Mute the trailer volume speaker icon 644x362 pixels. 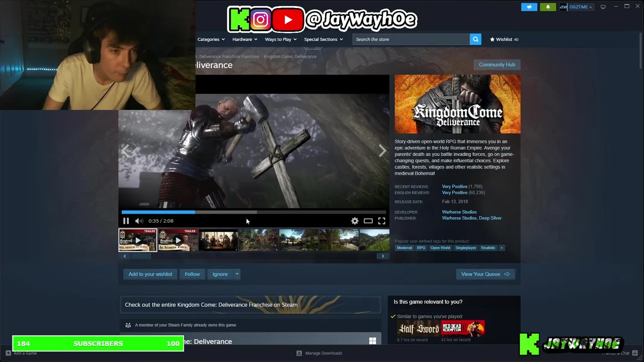(139, 221)
